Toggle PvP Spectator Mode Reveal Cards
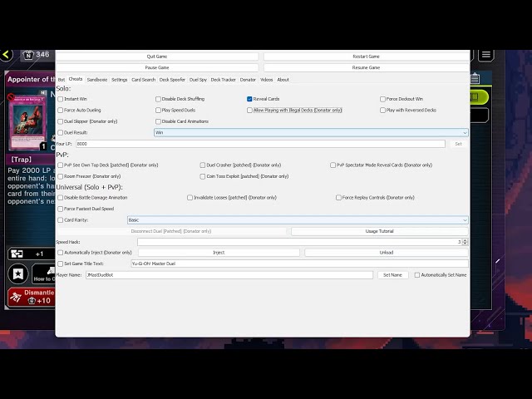This screenshot has height=399, width=532. 332,165
